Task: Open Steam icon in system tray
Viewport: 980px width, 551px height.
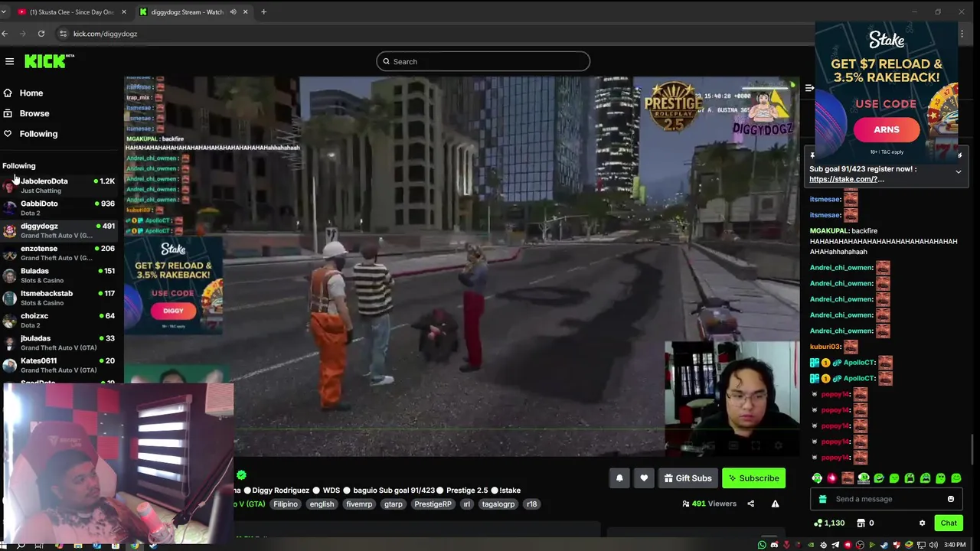Action: point(884,545)
